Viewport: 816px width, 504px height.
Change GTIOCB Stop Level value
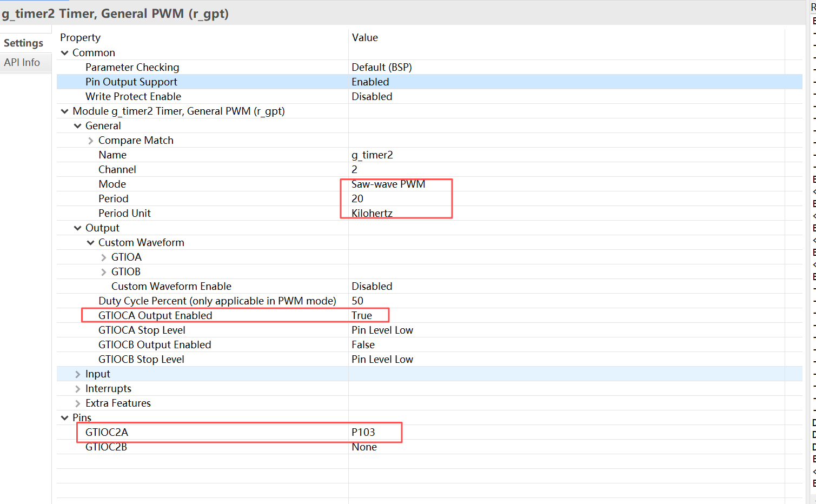point(382,359)
